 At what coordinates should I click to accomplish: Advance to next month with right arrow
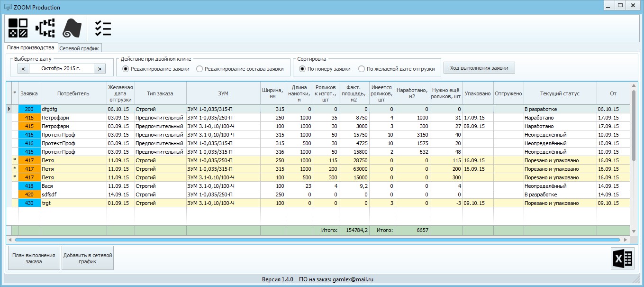click(99, 69)
